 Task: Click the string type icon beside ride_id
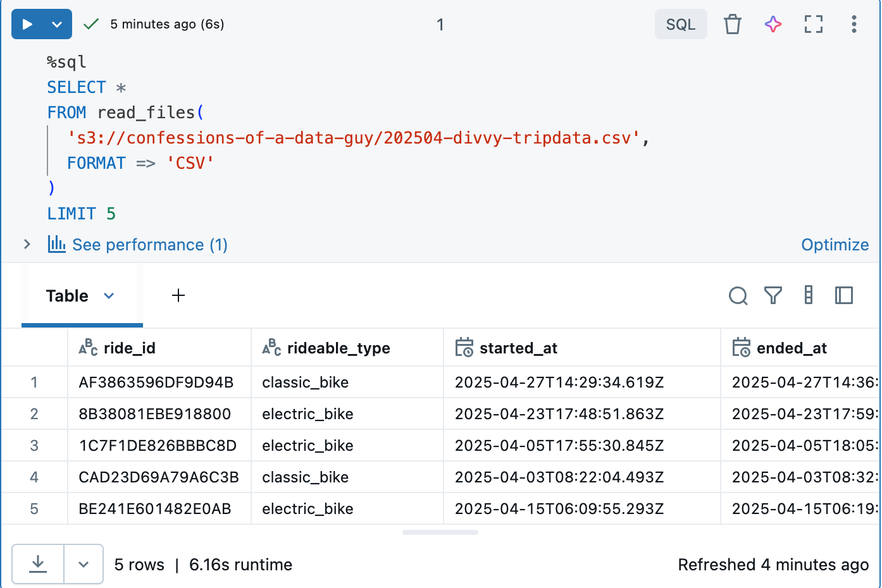tap(88, 348)
